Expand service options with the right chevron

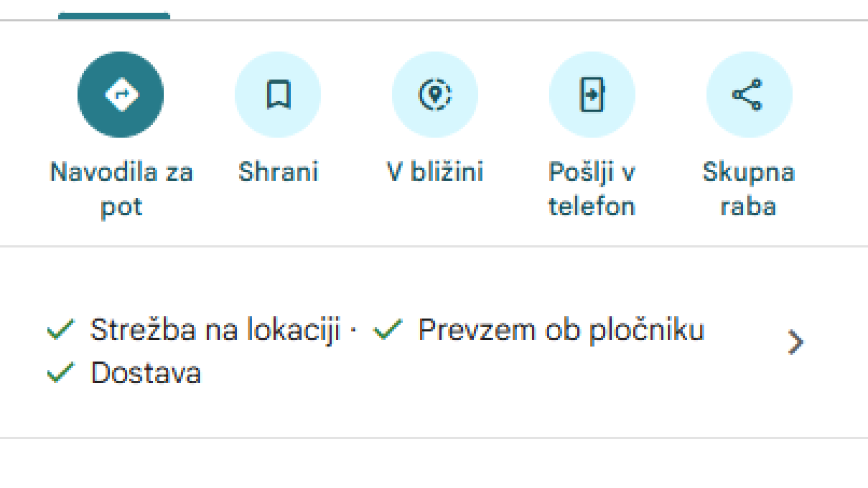point(795,342)
